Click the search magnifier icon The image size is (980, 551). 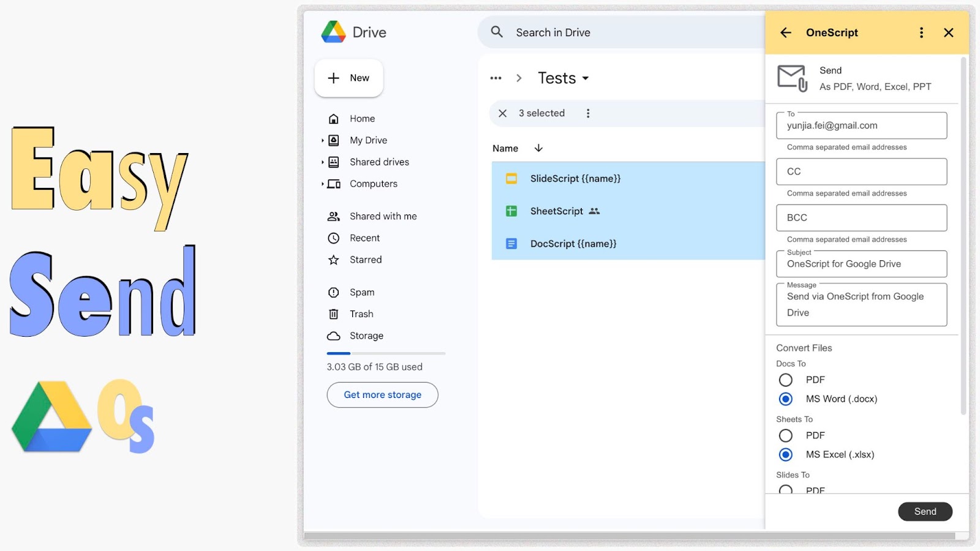[x=497, y=32]
